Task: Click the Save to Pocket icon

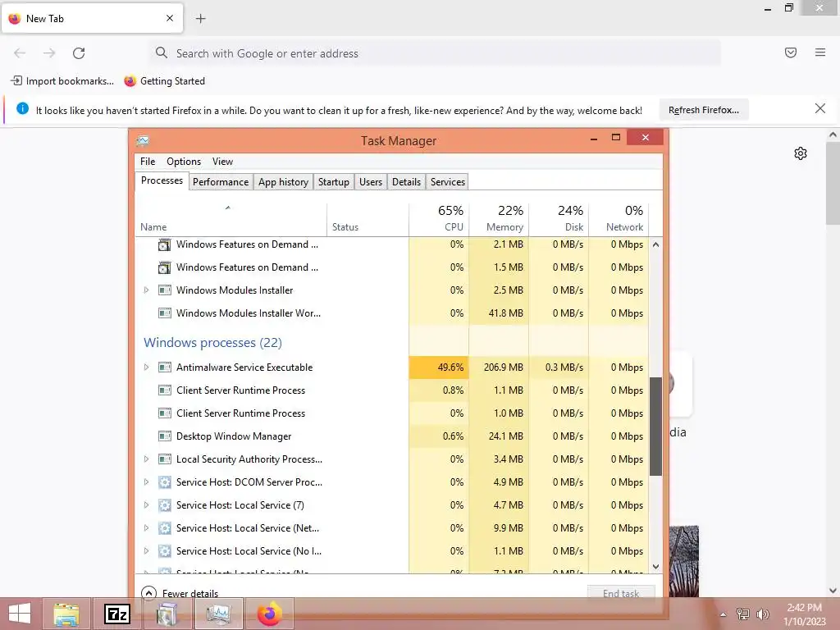Action: pos(791,52)
